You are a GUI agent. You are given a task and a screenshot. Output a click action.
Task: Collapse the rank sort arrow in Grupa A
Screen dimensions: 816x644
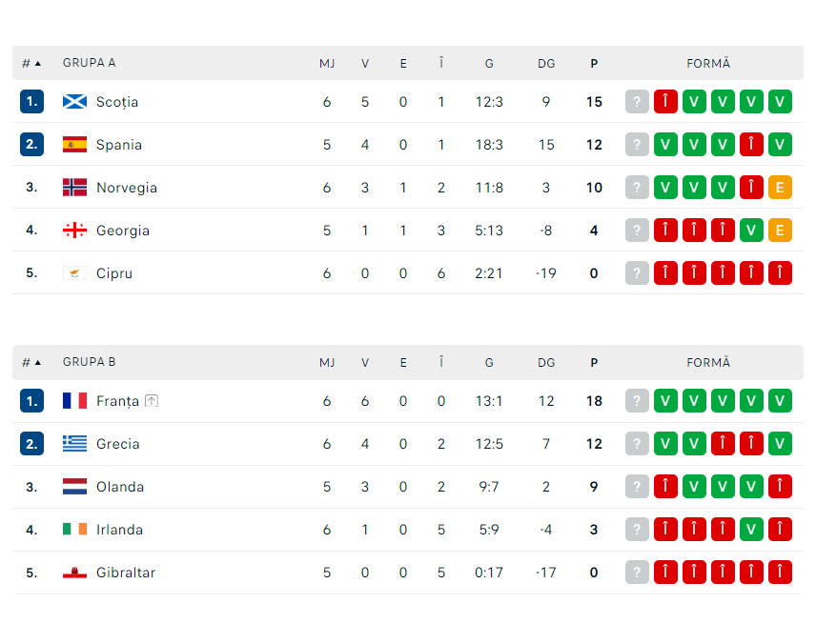(x=35, y=62)
